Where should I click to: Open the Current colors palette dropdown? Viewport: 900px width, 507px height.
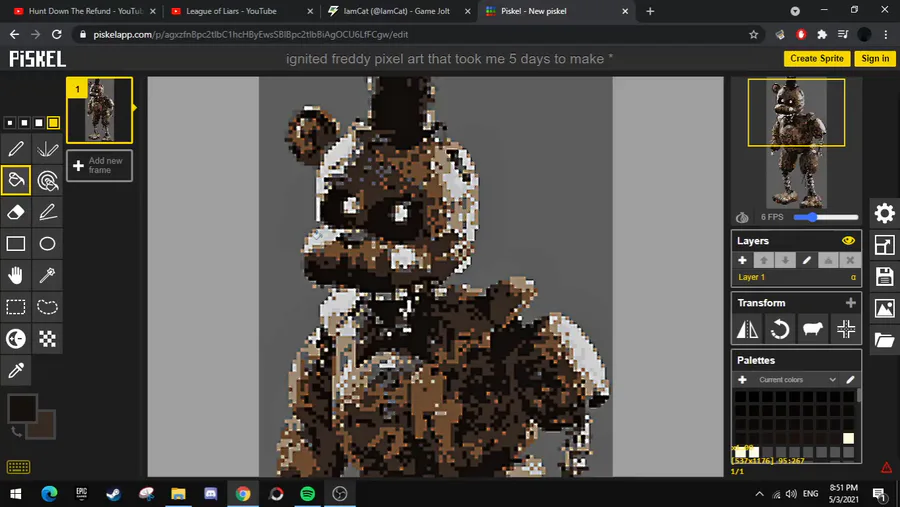797,380
